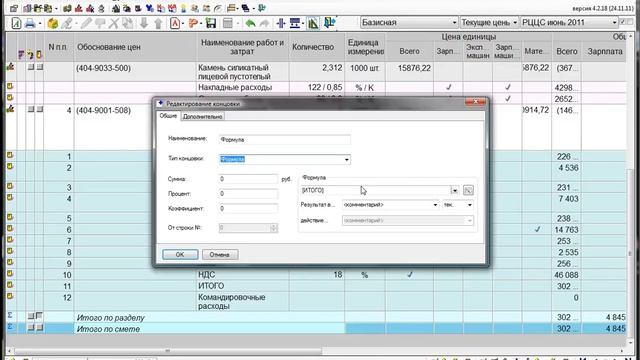Image resolution: width=640 pixels, height=360 pixels.
Task: Toggle Накладные расходы checkmark in Зарп column
Action: pyautogui.click(x=449, y=87)
